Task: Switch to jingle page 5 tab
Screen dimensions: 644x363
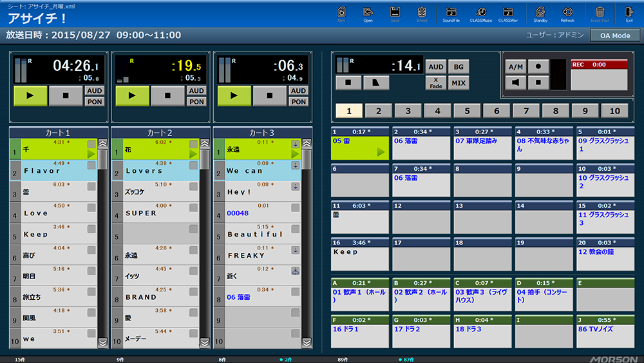Action: tap(467, 111)
